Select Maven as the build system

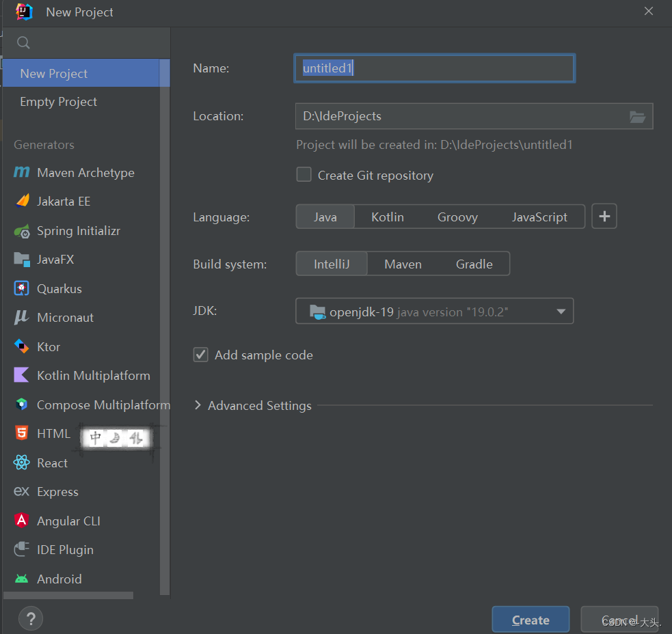point(403,264)
